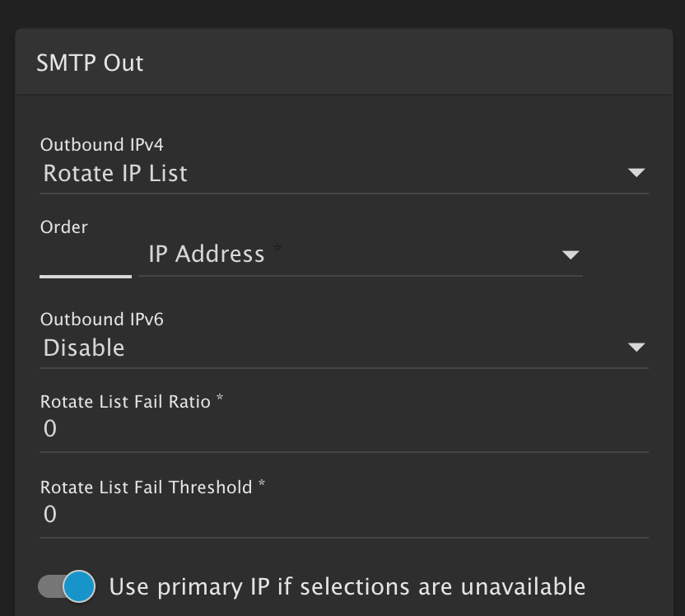Focus the Order input field
This screenshot has height=616, width=685.
(86, 257)
